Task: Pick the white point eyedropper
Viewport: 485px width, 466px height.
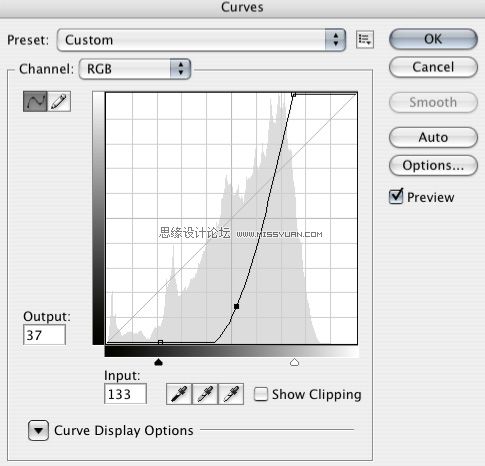Action: [x=231, y=394]
